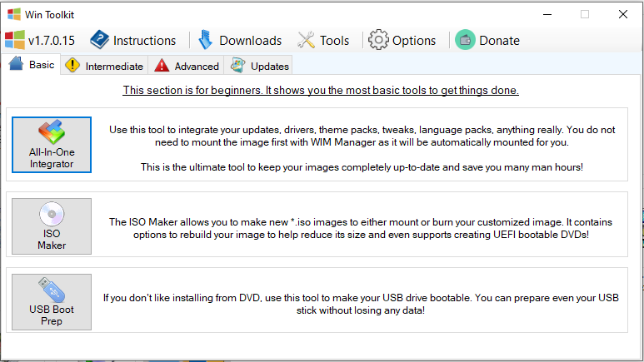Image resolution: width=644 pixels, height=362 pixels.
Task: Click the underlined beginners section heading
Action: (x=321, y=91)
